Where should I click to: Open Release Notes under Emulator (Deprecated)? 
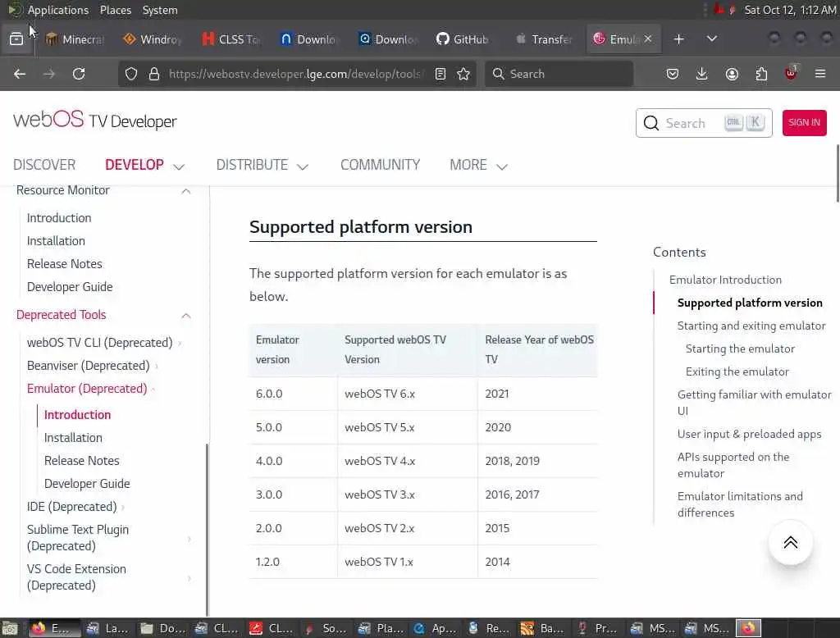(81, 461)
